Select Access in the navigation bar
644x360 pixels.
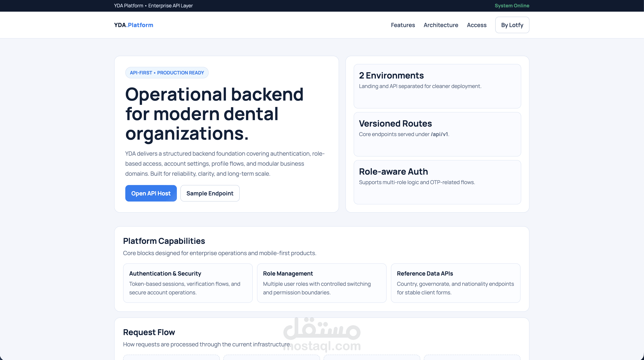click(x=476, y=25)
